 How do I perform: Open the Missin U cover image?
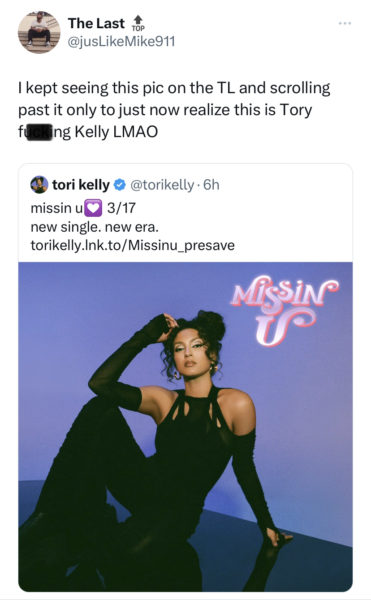click(186, 427)
